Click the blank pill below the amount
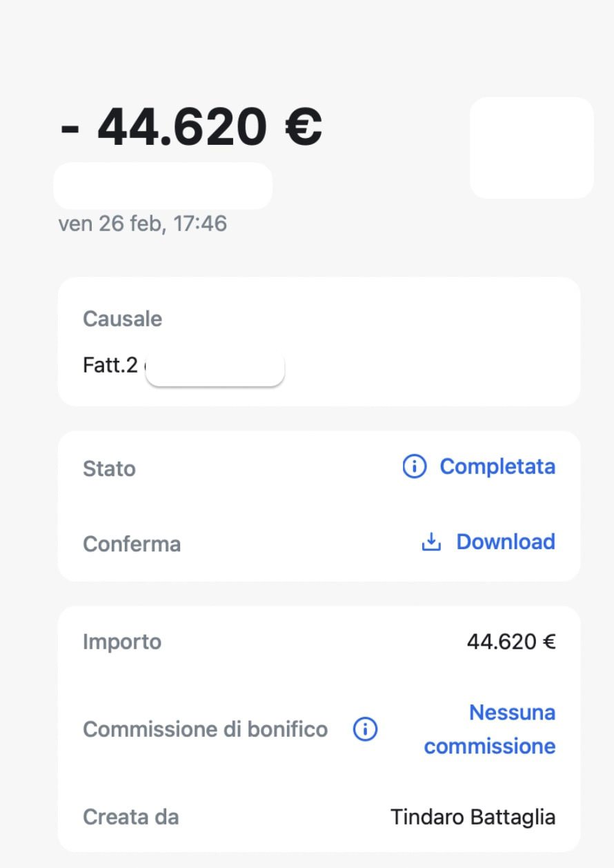This screenshot has width=614, height=868. [163, 186]
